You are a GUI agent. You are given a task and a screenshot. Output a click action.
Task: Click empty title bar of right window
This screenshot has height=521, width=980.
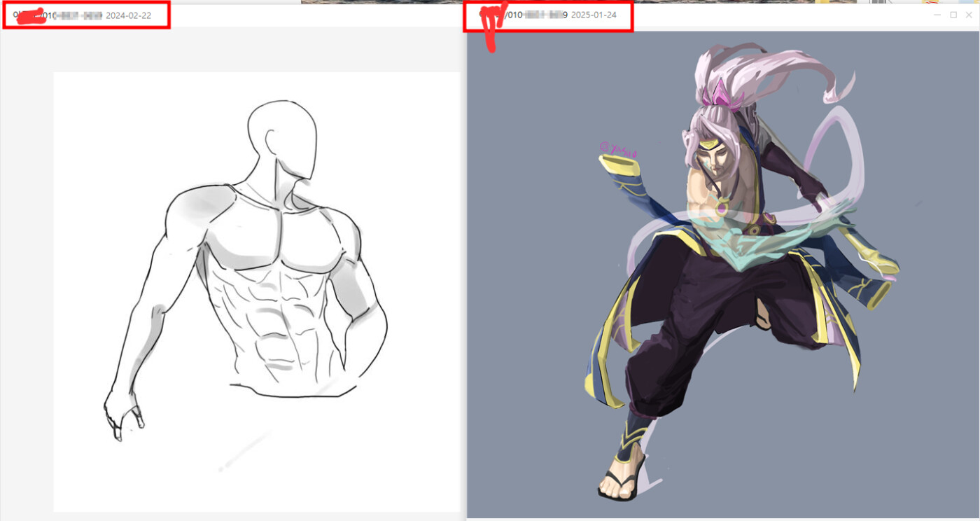pyautogui.click(x=770, y=15)
